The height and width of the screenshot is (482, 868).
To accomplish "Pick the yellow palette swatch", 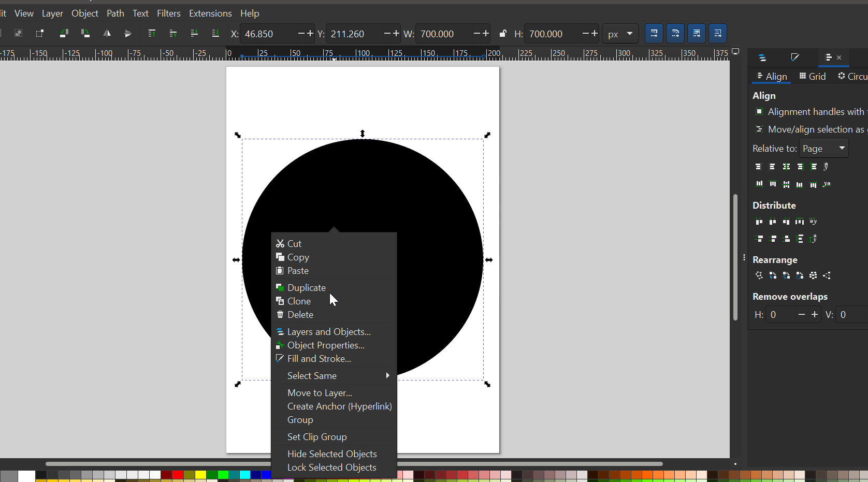I will pos(201,475).
